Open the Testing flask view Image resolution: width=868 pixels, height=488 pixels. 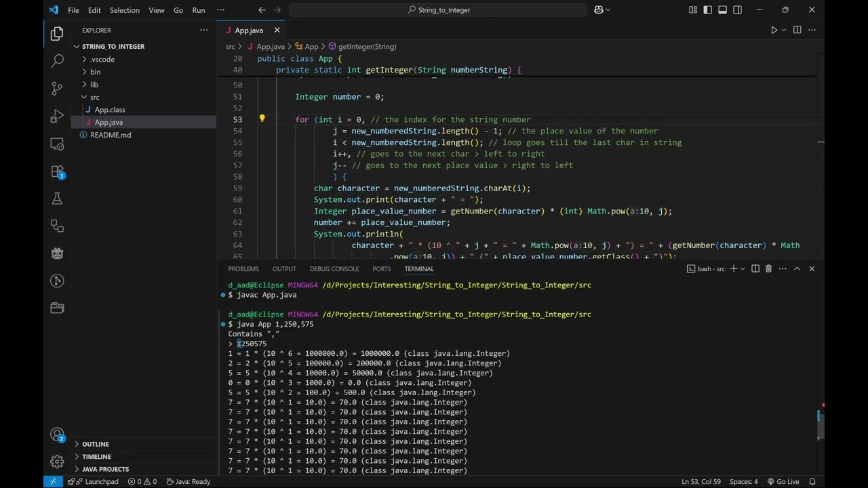[x=57, y=199]
